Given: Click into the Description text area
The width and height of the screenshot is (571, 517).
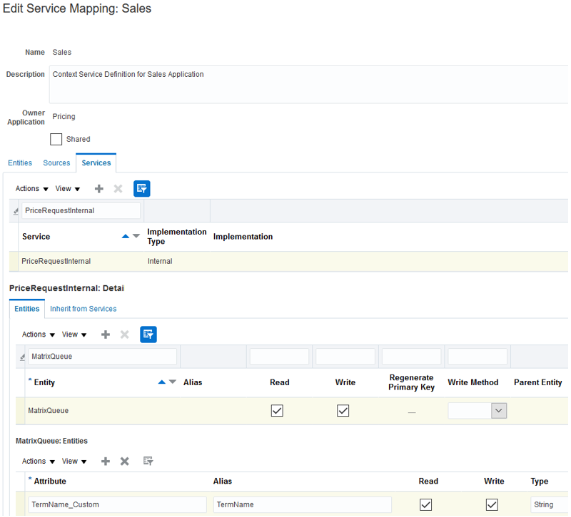Looking at the screenshot, I should [308, 84].
